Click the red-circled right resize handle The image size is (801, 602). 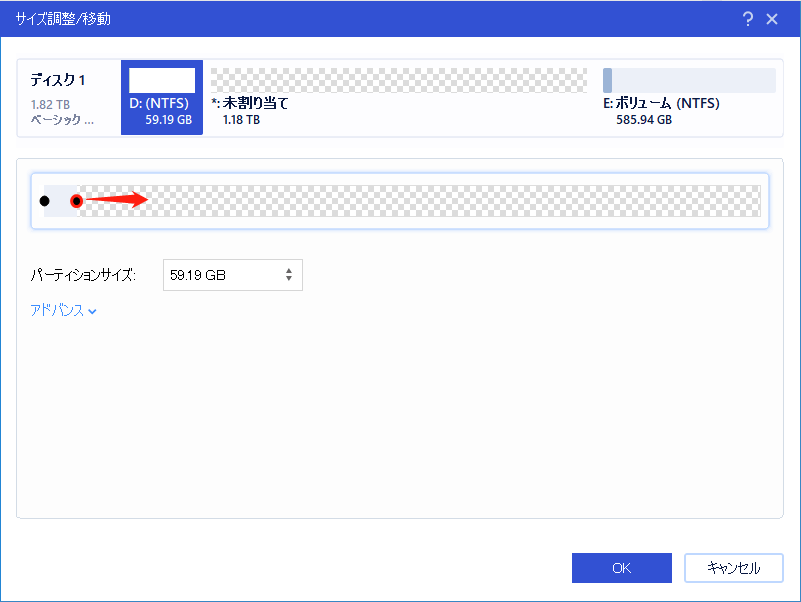[76, 201]
